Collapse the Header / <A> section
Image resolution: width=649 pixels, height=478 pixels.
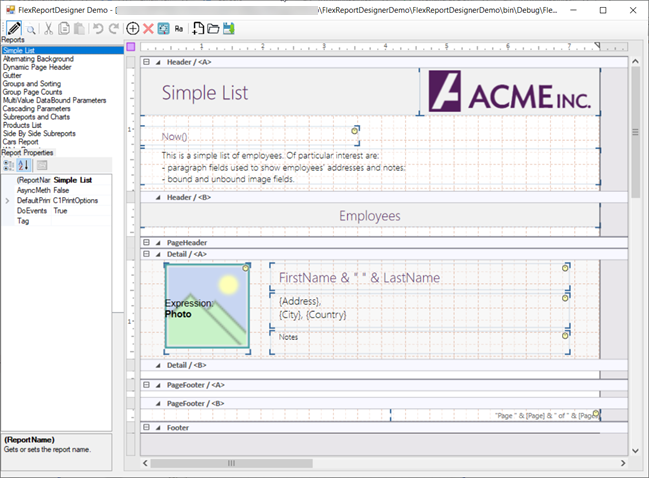tap(145, 62)
